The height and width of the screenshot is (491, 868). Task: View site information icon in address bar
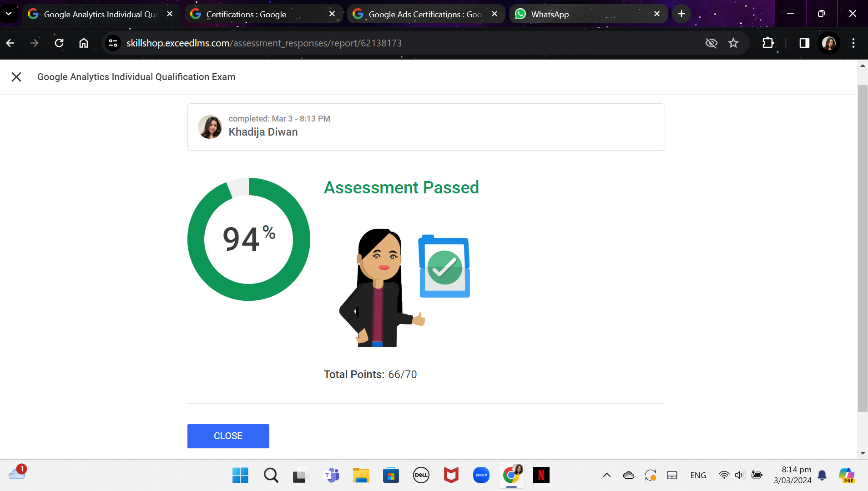pos(113,43)
